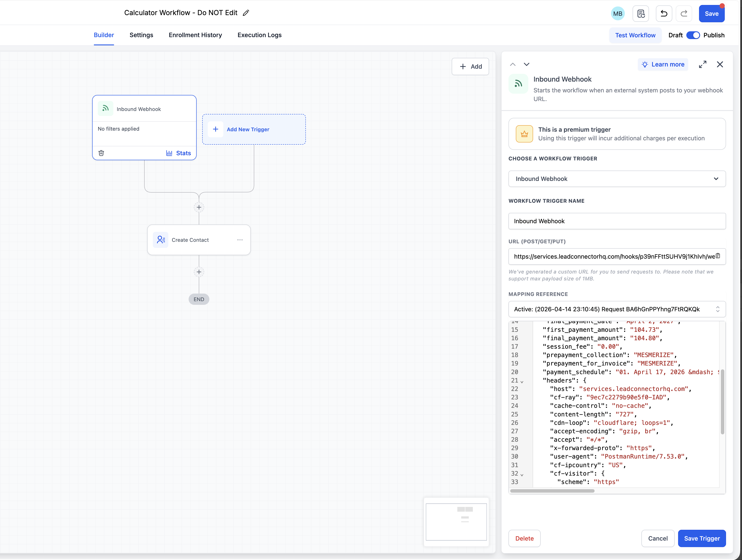Click the premium trigger crown icon
This screenshot has height=560, width=742.
coord(524,134)
